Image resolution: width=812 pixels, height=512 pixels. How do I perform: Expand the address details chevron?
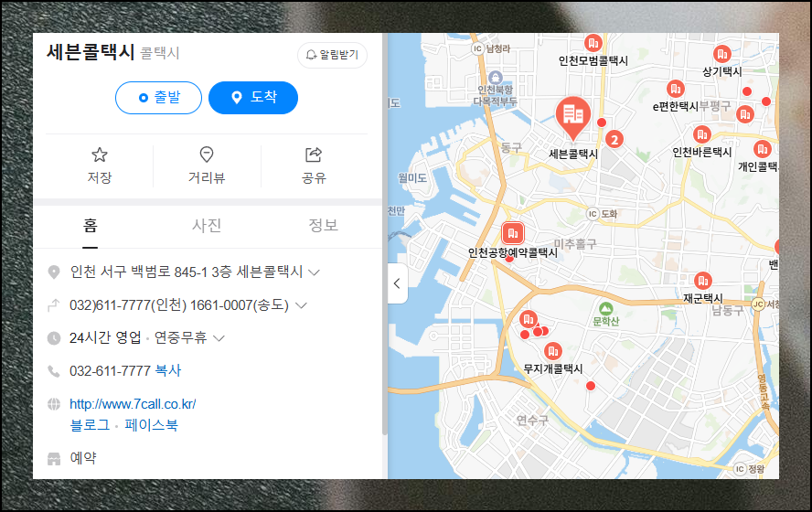pyautogui.click(x=314, y=272)
